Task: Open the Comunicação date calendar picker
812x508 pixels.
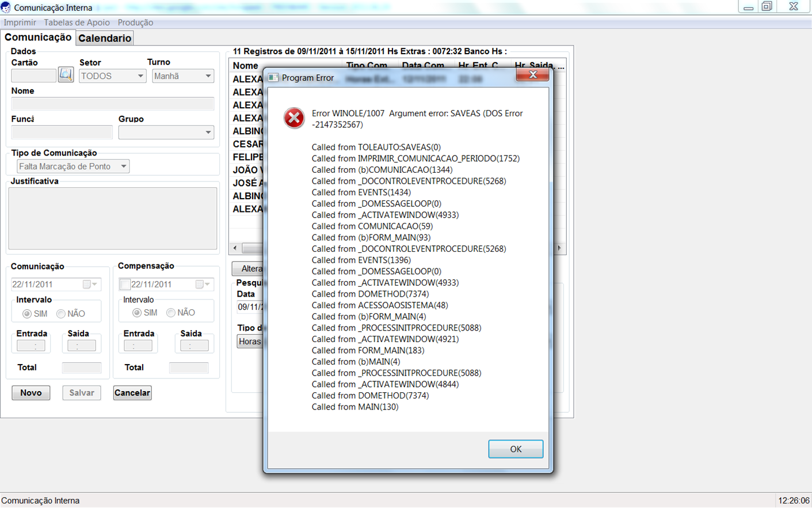Action: click(90, 285)
